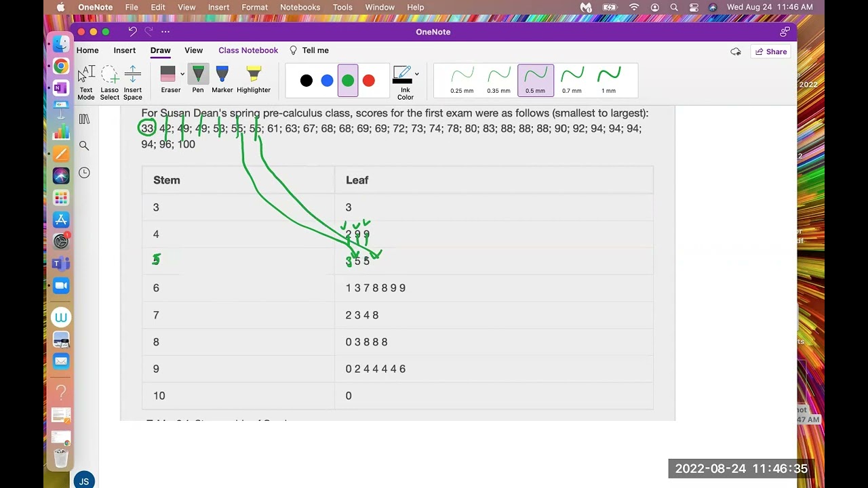Viewport: 868px width, 488px height.
Task: Open the Notebooks menu
Action: click(x=300, y=7)
